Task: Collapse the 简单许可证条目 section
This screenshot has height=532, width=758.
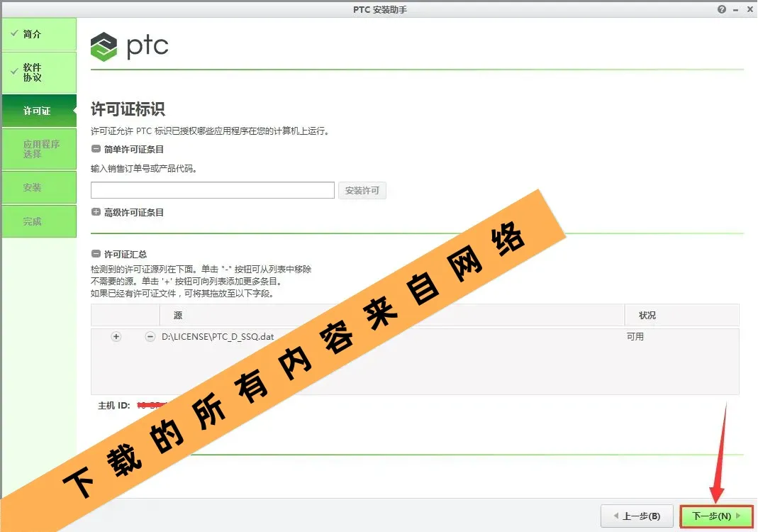Action: pos(96,149)
